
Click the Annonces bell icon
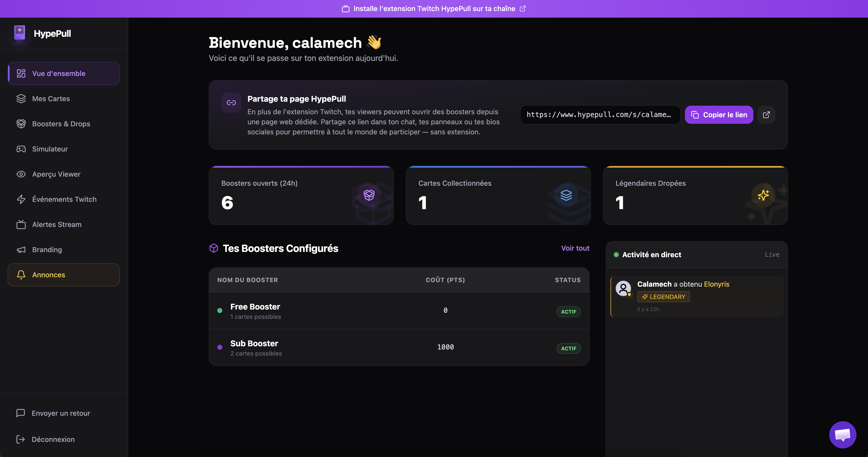point(21,275)
